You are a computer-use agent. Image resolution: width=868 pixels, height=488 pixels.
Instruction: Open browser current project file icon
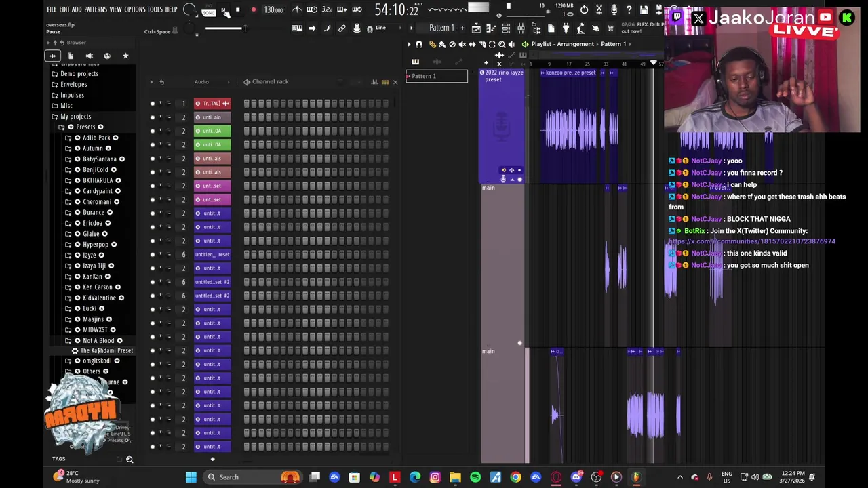[x=71, y=56]
